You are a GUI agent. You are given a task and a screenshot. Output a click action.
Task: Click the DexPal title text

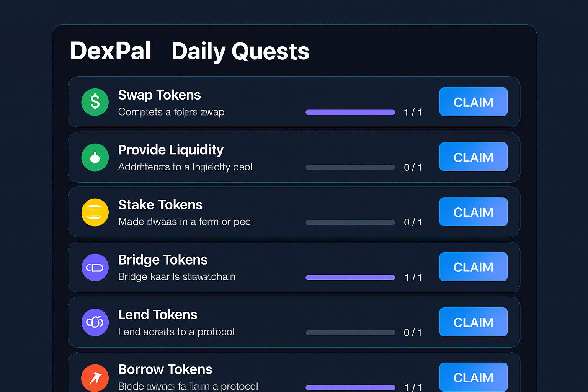point(110,51)
